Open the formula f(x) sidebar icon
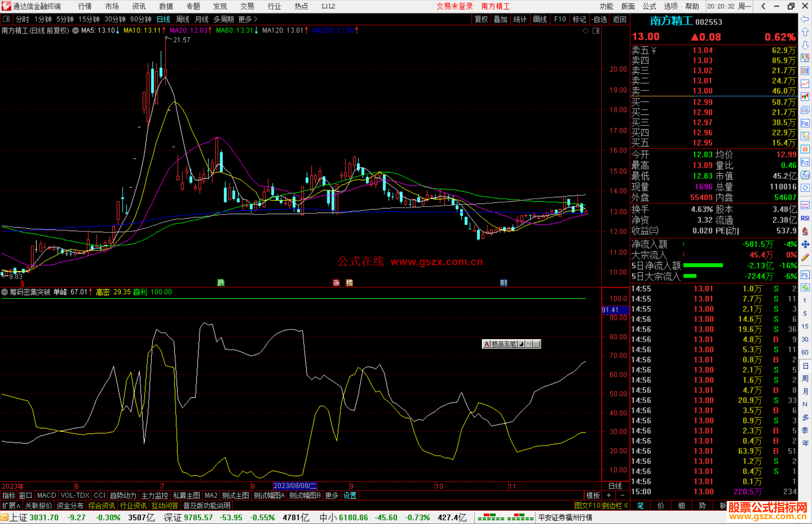Screen dimensions: 812x524 point(805,175)
